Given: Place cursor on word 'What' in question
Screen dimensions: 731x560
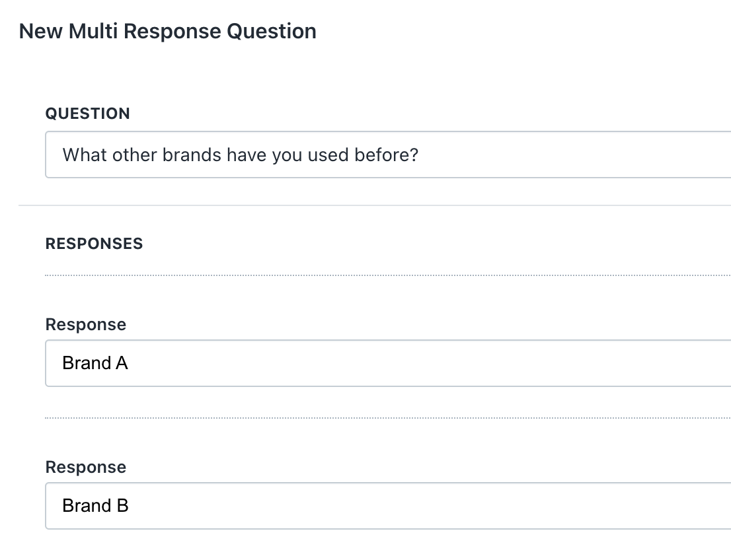Looking at the screenshot, I should coord(85,155).
